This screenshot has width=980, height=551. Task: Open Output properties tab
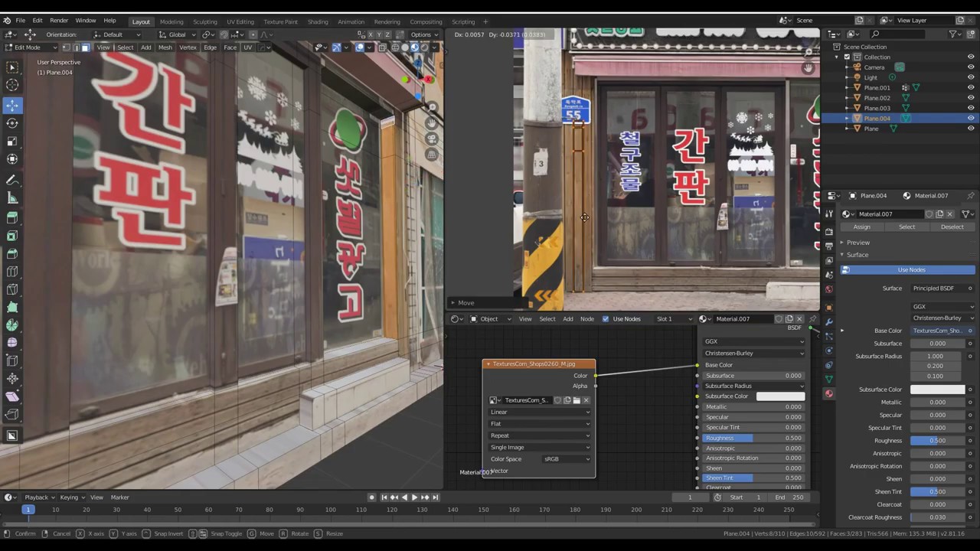(x=828, y=246)
